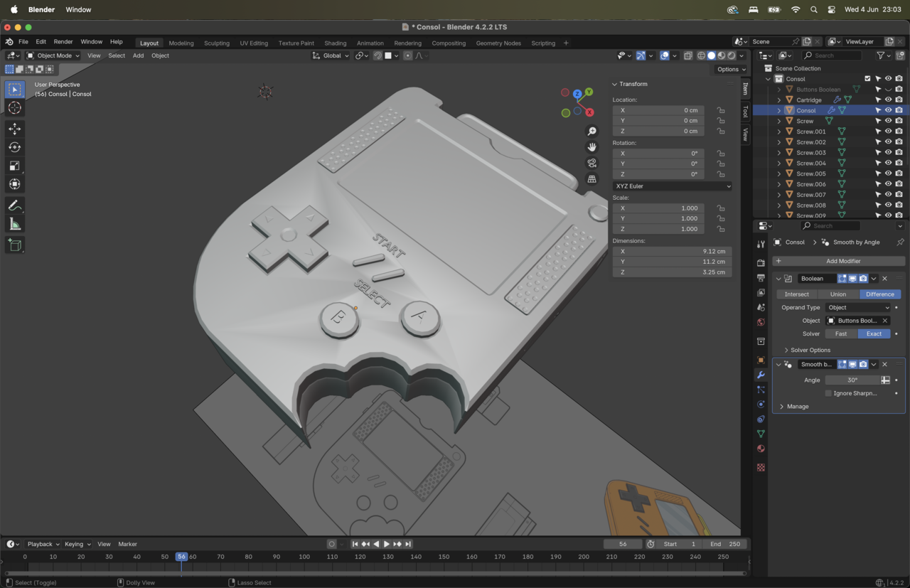The height and width of the screenshot is (588, 910).
Task: Select the Annotate tool
Action: tap(15, 205)
